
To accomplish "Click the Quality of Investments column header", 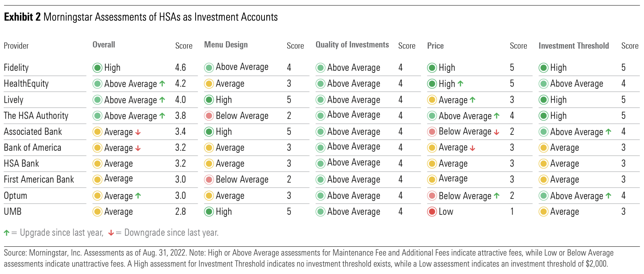I will [x=352, y=45].
